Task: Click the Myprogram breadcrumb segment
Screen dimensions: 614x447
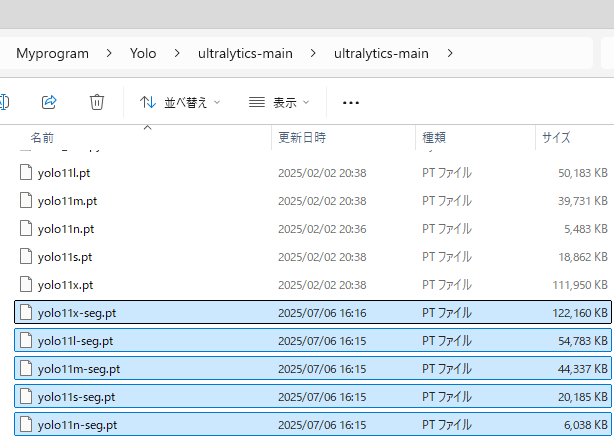Action: [x=52, y=53]
